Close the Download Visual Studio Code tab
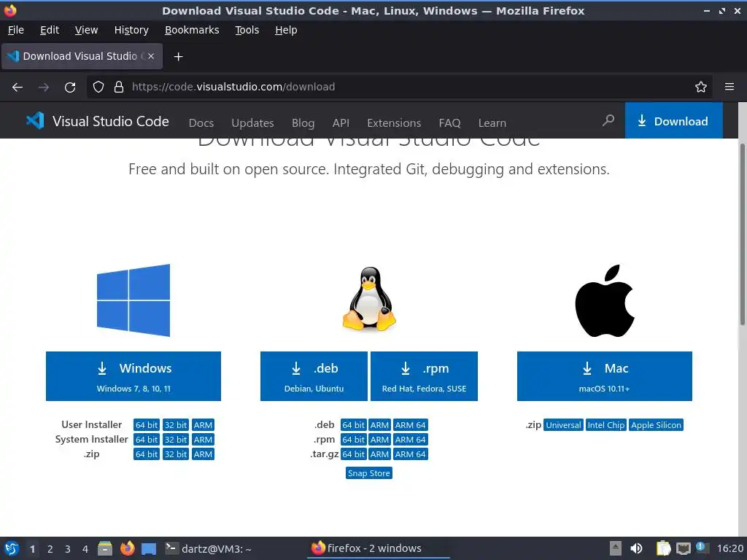Viewport: 747px width, 560px height. 151,56
